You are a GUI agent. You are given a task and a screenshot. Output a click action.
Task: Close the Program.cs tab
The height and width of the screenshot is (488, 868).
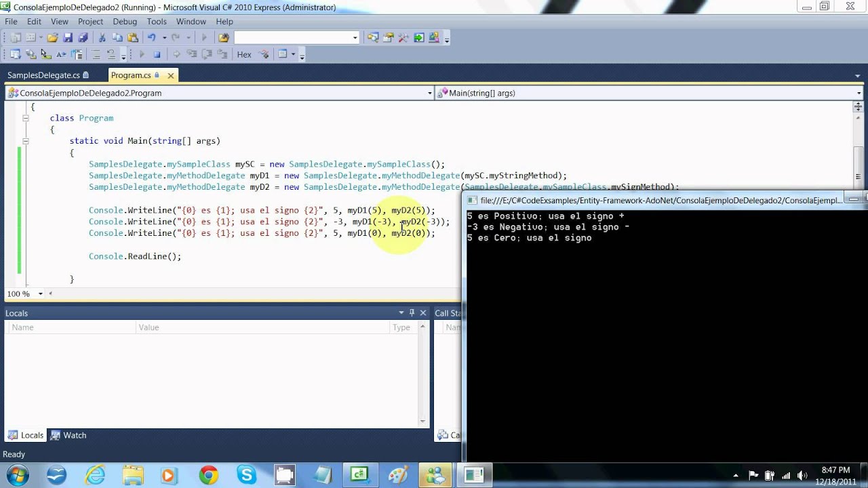tap(171, 75)
